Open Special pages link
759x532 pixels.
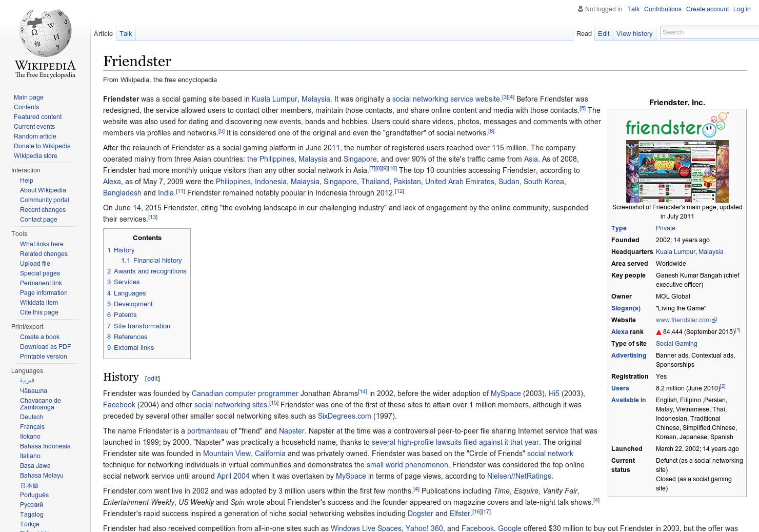tap(40, 273)
